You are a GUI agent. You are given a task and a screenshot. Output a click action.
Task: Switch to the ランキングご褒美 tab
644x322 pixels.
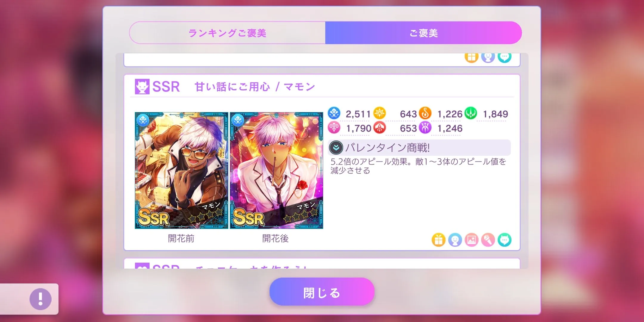[227, 33]
